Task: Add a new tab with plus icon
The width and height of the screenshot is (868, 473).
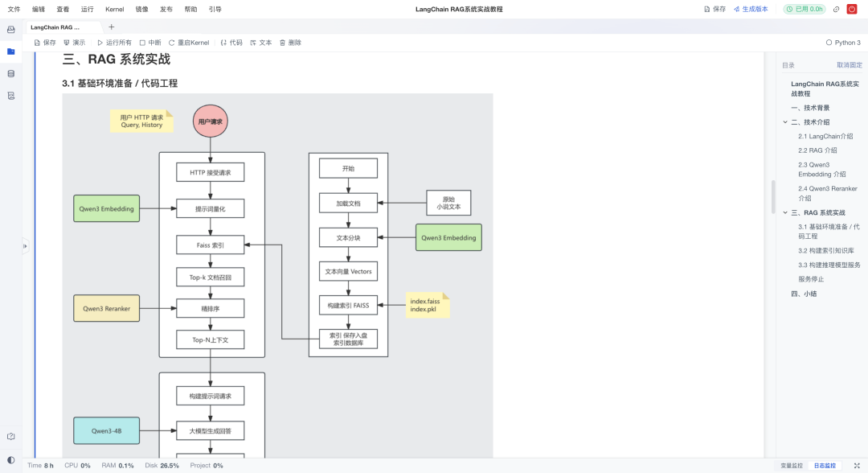Action: tap(111, 27)
